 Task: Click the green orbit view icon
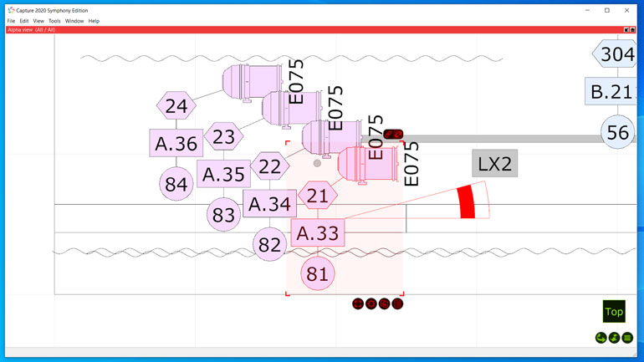click(601, 338)
